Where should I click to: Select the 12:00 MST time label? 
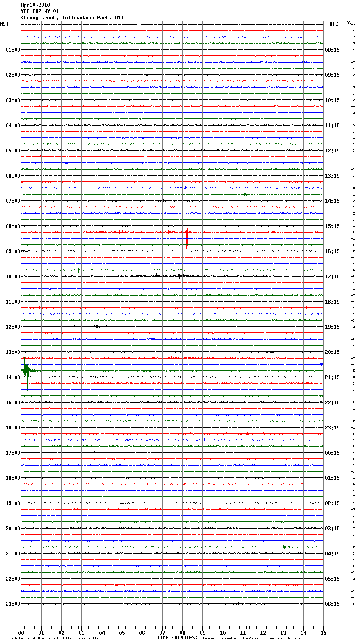[x=13, y=327]
